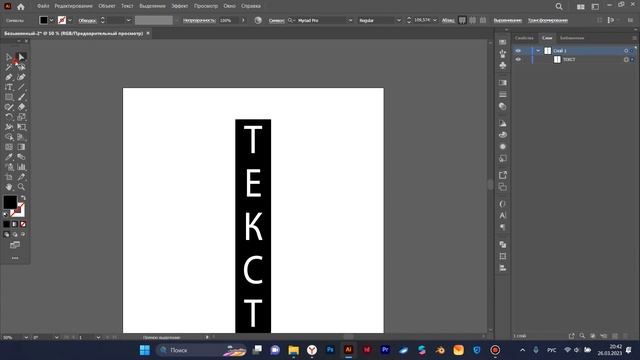640x360 pixels.
Task: Select the Eyedropper tool
Action: pos(9,157)
